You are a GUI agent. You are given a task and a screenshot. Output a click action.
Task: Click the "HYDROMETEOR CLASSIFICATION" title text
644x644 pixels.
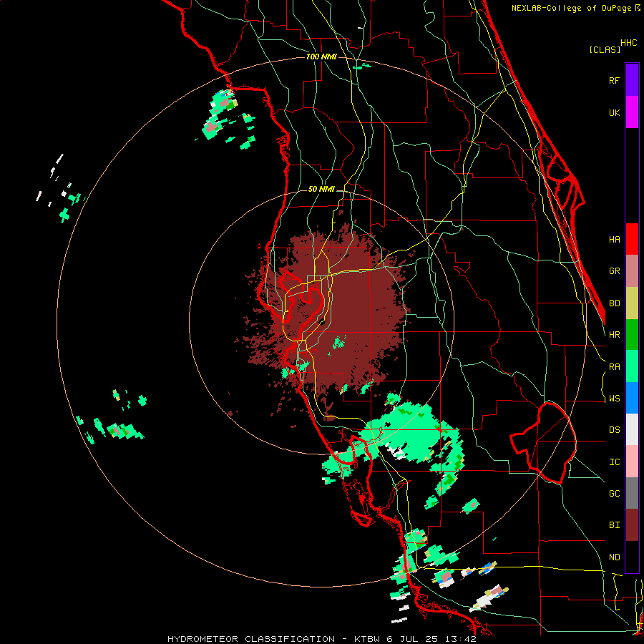pyautogui.click(x=251, y=639)
